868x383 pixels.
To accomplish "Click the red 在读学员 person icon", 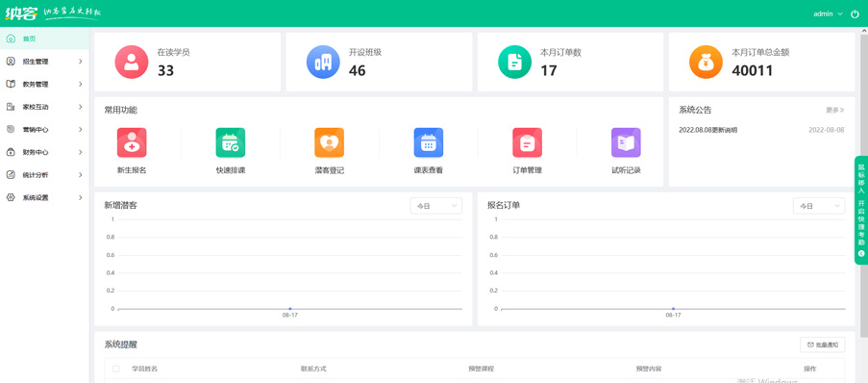I will coord(131,63).
